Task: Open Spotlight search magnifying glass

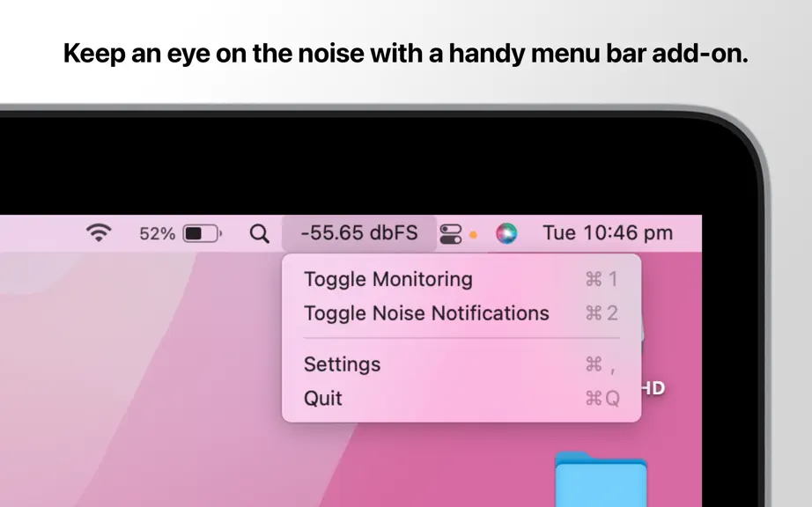Action: coord(260,234)
